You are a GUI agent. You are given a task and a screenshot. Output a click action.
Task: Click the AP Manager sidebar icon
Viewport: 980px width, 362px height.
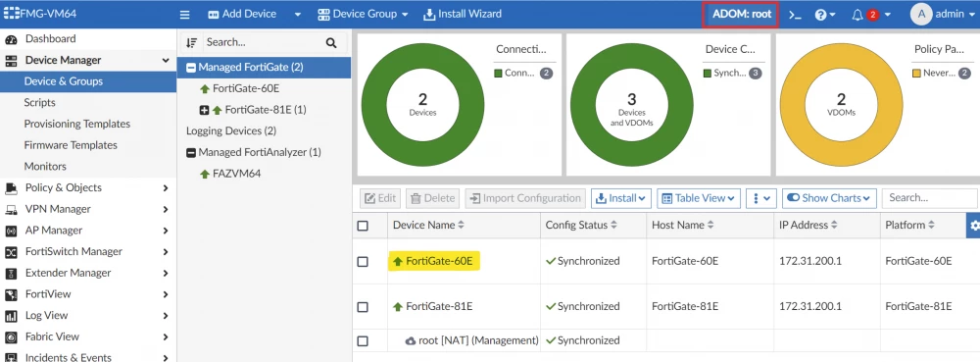tap(11, 231)
